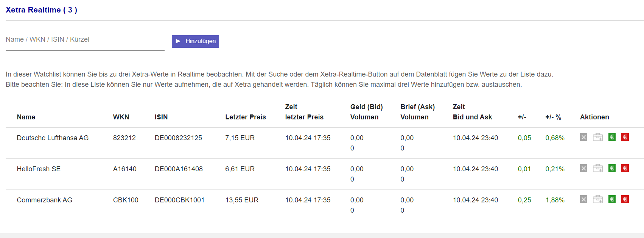The image size is (644, 238).
Task: Focus the Name / WKN / ISIN search field
Action: coord(85,40)
